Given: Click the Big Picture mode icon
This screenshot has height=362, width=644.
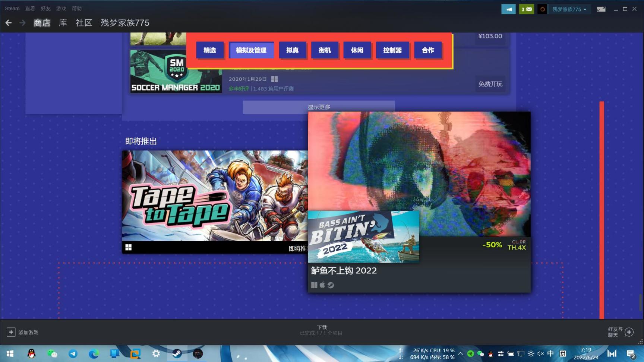Looking at the screenshot, I should (x=601, y=9).
